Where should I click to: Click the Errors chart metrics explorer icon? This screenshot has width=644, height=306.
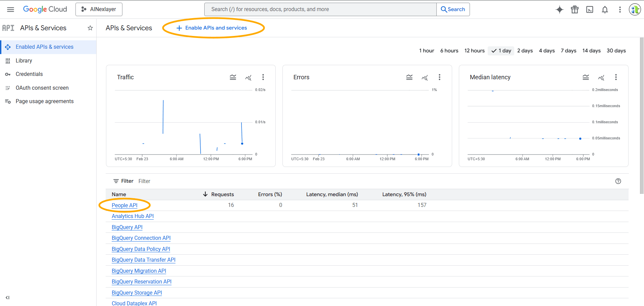(425, 77)
